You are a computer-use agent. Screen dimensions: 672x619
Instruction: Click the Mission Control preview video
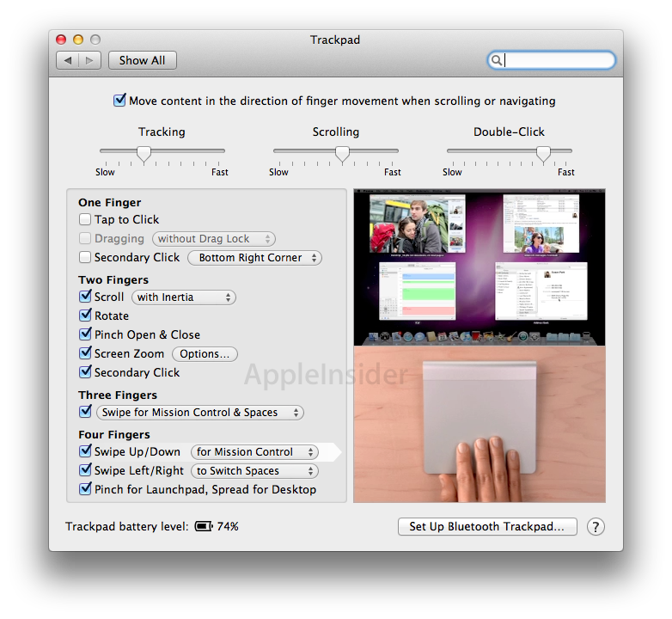(x=480, y=267)
